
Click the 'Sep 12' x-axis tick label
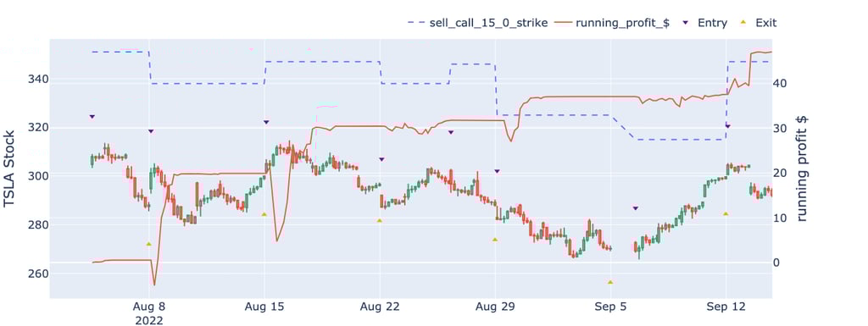[x=726, y=307]
